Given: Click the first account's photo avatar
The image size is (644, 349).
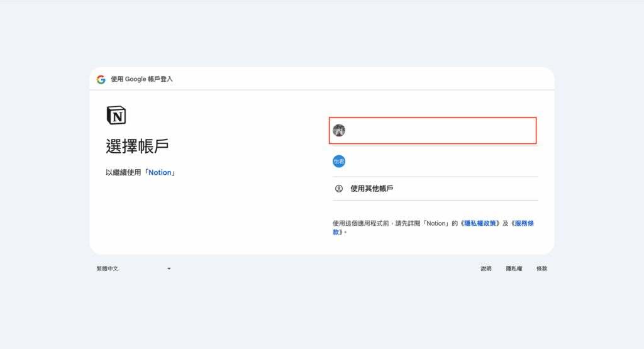Looking at the screenshot, I should tap(339, 131).
